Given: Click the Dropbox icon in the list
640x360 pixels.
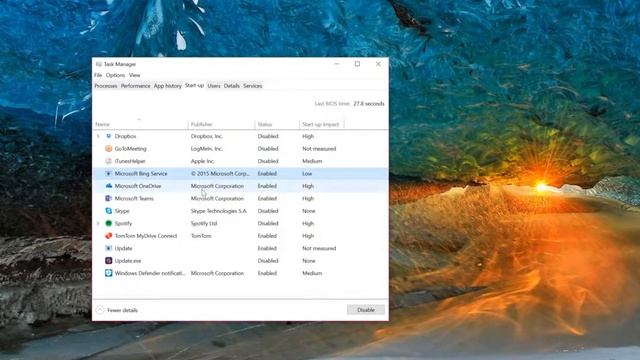Looking at the screenshot, I should 109,136.
